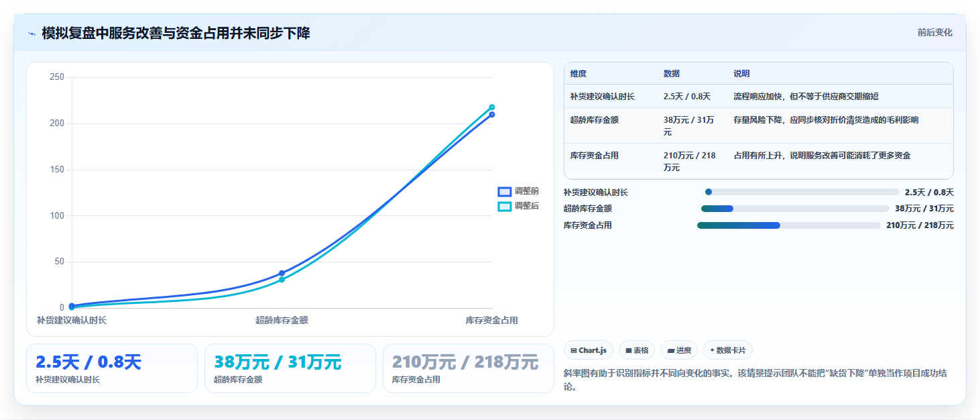Viewport: 980px width, 420px height.
Task: Click the progress row value 2.5天 / 0.8天
Action: coord(929,192)
